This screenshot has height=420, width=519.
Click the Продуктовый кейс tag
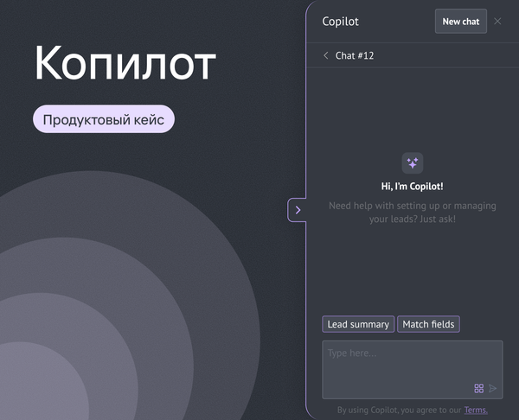[104, 119]
